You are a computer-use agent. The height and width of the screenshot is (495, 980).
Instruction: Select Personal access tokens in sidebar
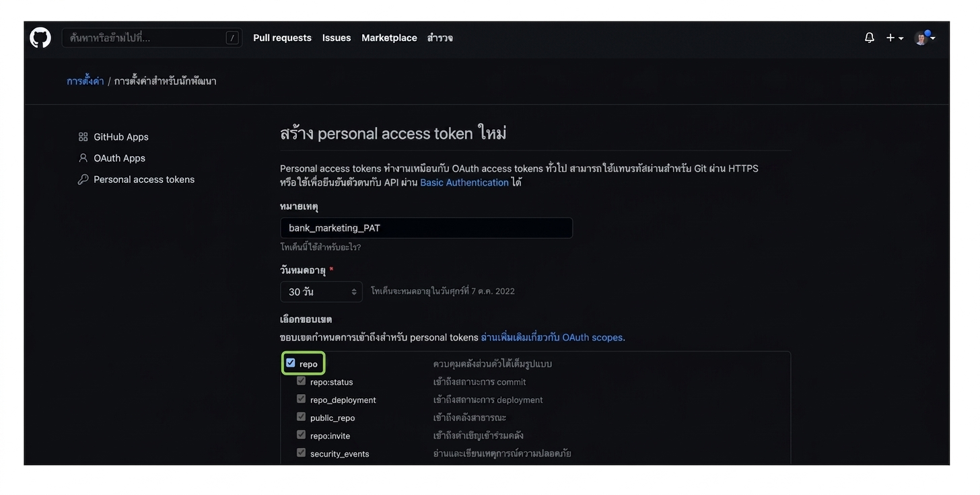coord(144,180)
